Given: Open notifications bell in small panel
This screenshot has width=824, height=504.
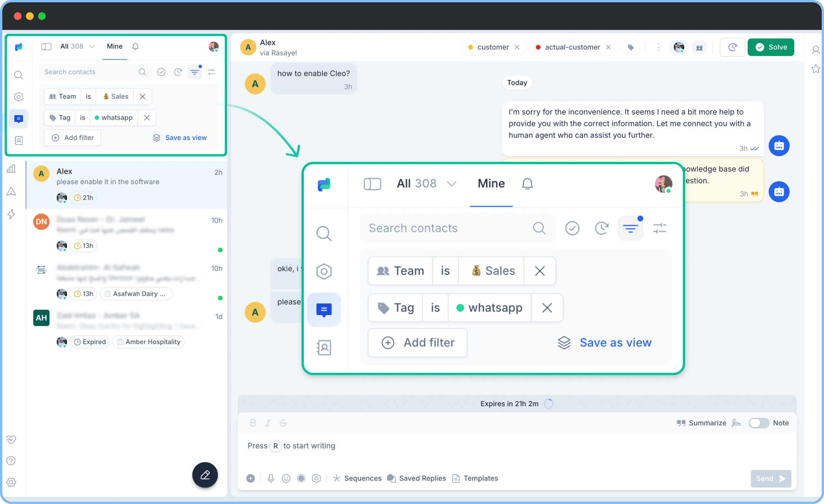Looking at the screenshot, I should click(x=135, y=46).
